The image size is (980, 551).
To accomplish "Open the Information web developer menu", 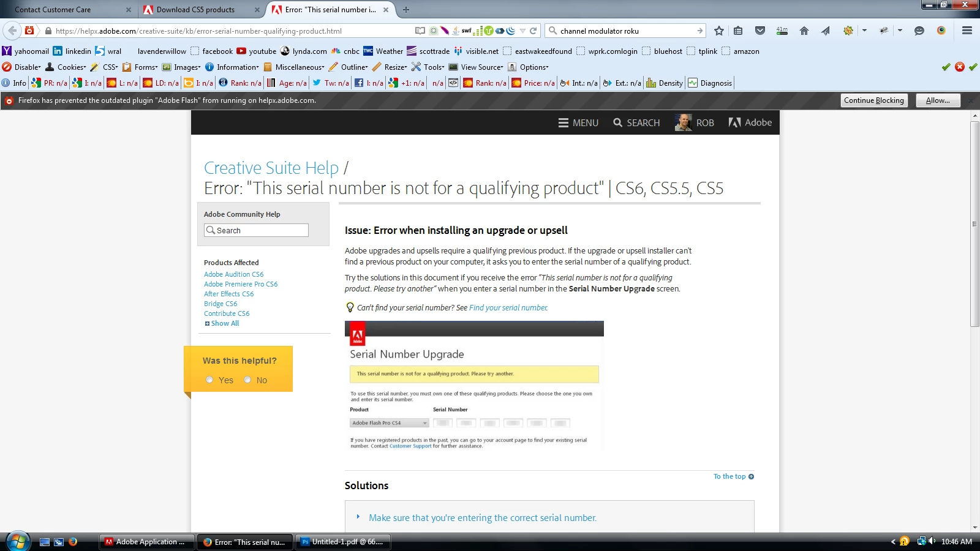I will click(x=232, y=67).
